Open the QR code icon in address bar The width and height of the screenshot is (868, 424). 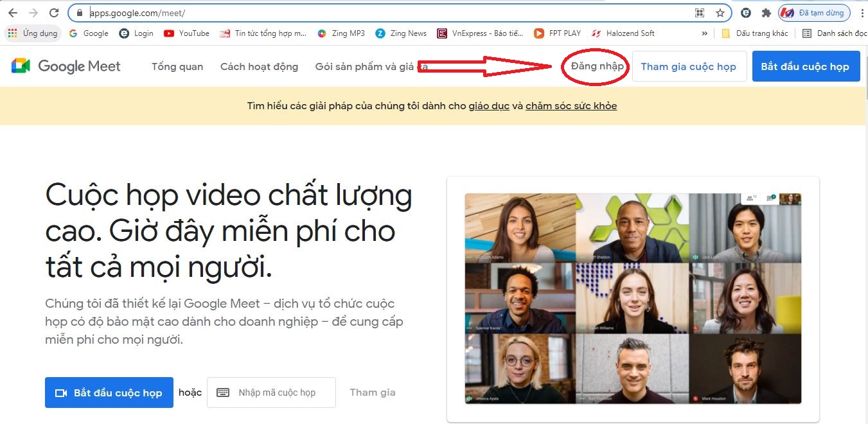(700, 13)
